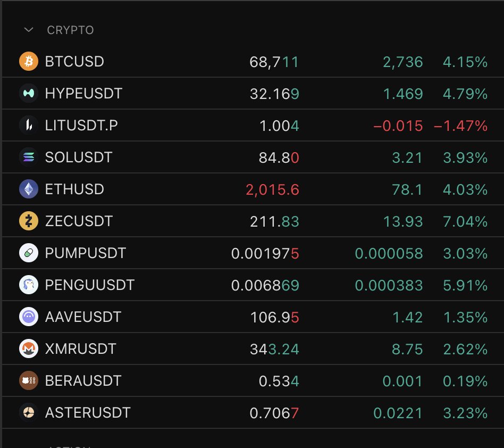Click LITUSDT.P change value −0.015
The width and height of the screenshot is (504, 448).
point(398,126)
